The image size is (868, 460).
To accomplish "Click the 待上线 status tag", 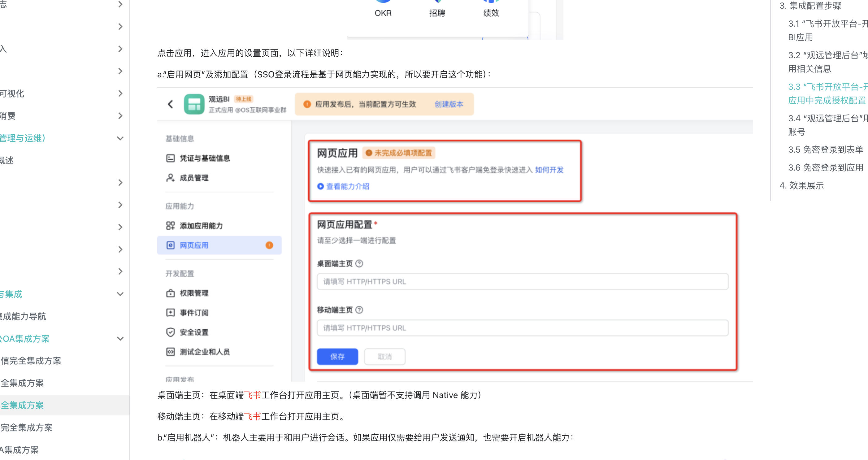I will point(243,99).
